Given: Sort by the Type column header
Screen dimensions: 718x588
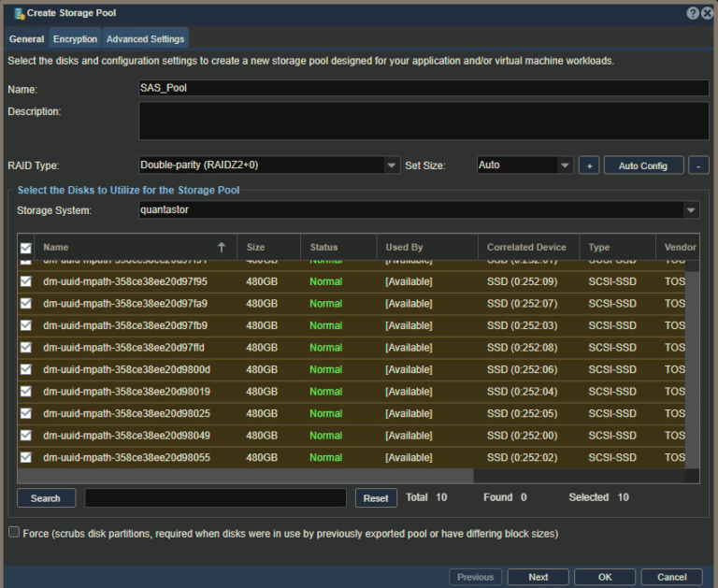Looking at the screenshot, I should click(618, 248).
